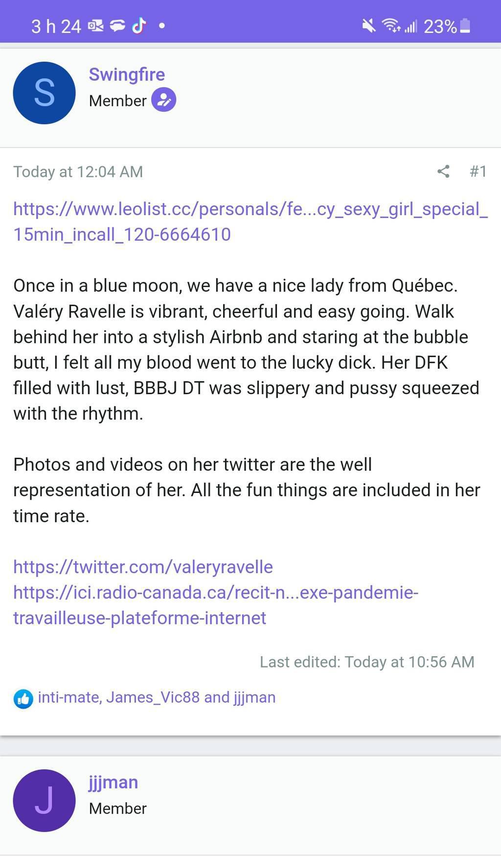Screen dimensions: 501x868
Task: Click the share icon on post #1
Action: 443,171
